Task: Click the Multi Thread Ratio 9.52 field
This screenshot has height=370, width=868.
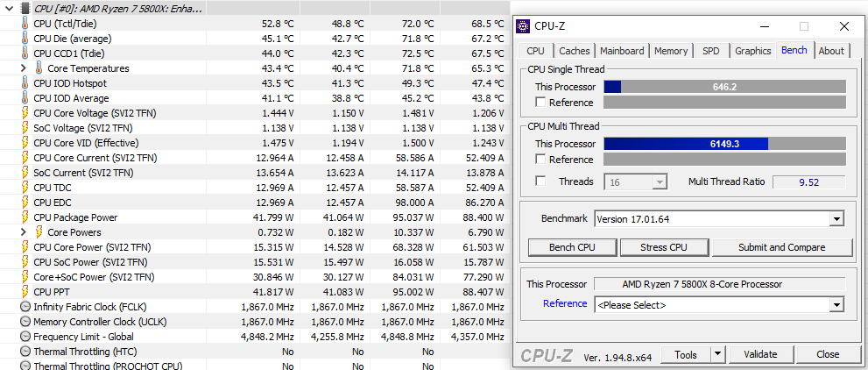Action: coord(808,181)
